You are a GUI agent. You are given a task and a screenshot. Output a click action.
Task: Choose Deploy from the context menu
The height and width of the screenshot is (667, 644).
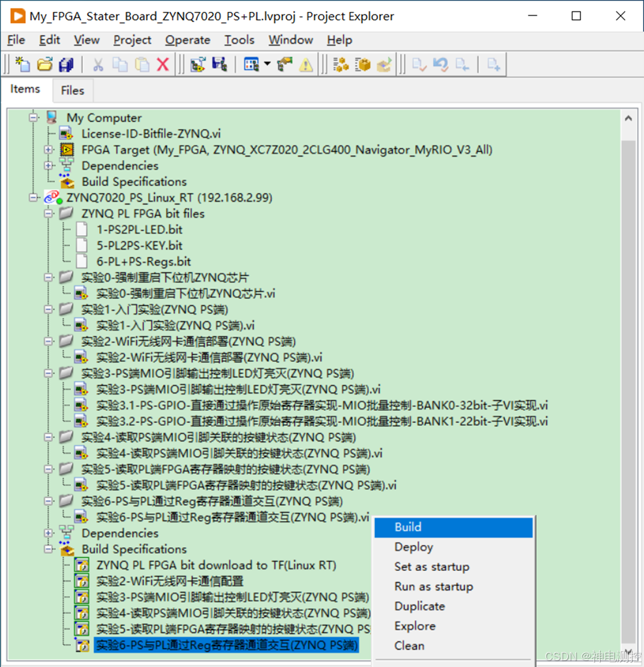(x=453, y=547)
